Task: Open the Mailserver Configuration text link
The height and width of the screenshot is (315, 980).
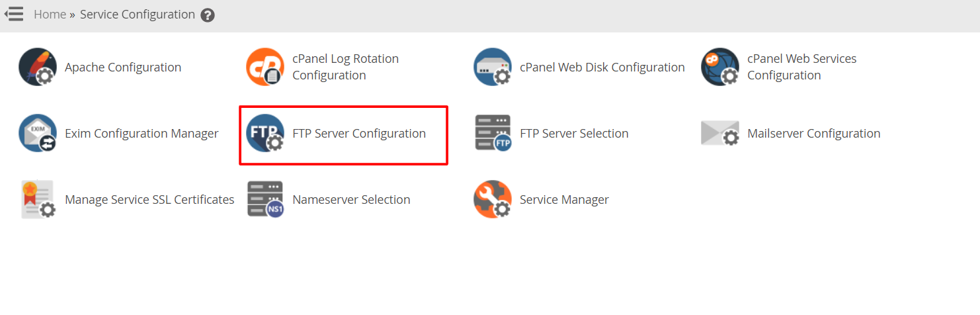Action: point(814,133)
